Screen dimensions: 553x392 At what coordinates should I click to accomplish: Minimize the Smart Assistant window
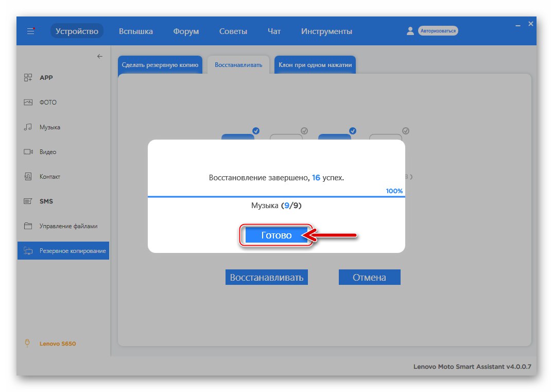click(518, 26)
